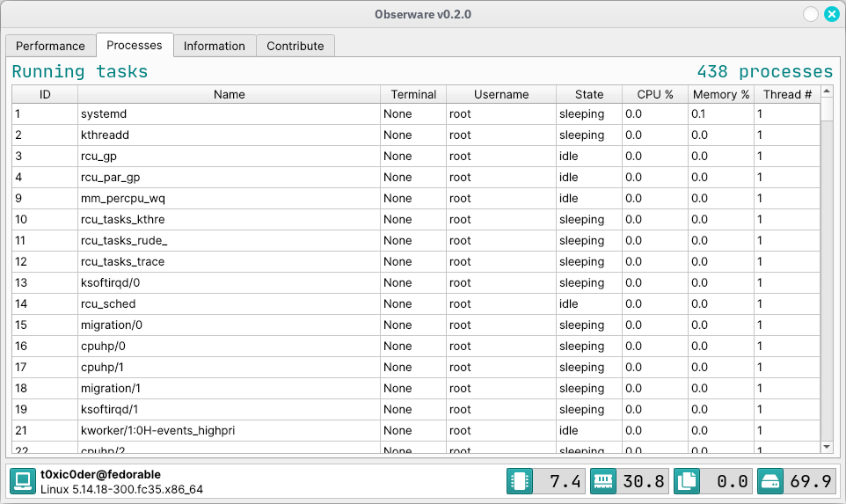Click the vertical scrollbar thumb
846x504 pixels.
tap(827, 110)
